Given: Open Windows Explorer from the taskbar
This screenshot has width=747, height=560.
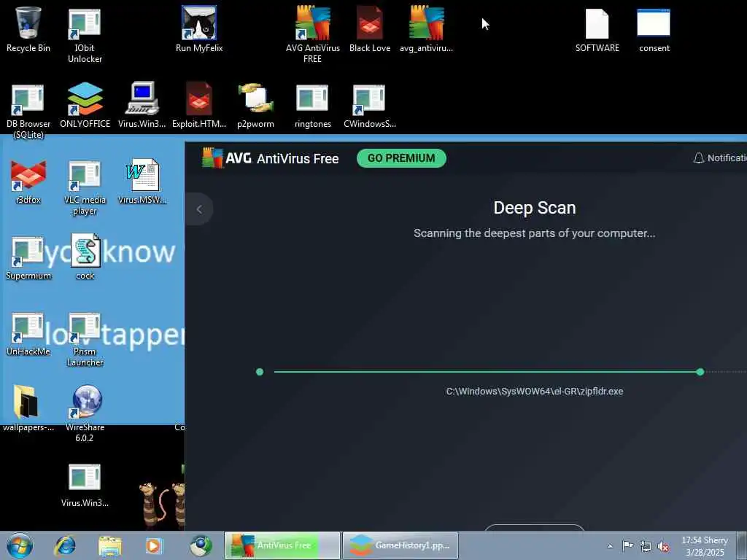Looking at the screenshot, I should point(110,546).
